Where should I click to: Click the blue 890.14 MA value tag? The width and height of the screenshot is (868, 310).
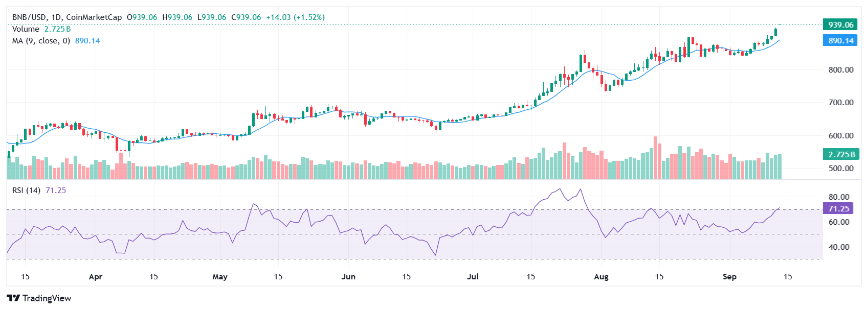[840, 40]
